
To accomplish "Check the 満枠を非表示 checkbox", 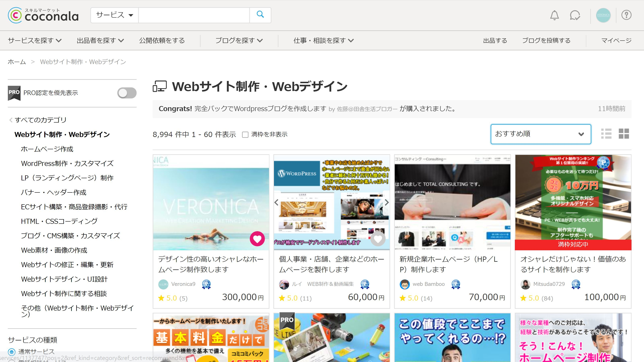I will coord(245,135).
